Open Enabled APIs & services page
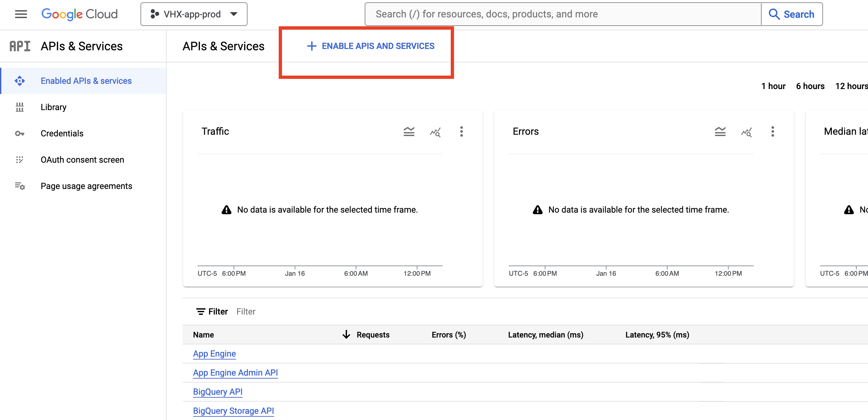 [84, 81]
